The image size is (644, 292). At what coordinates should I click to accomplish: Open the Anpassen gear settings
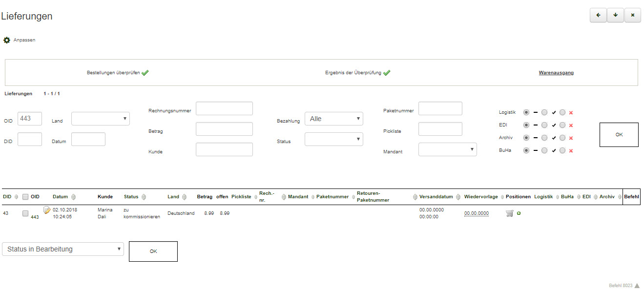tap(7, 40)
